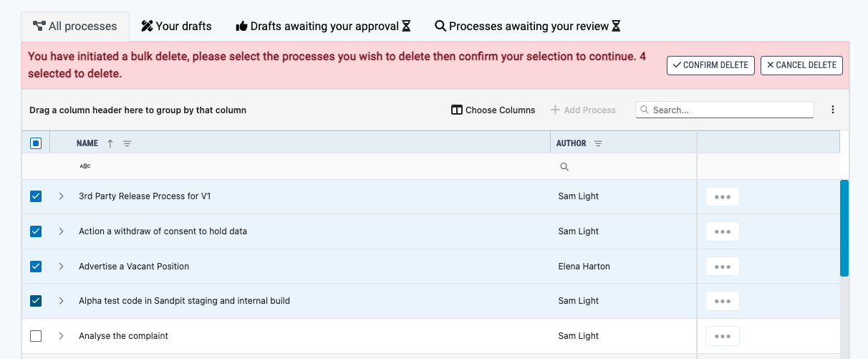The image size is (868, 359).
Task: Click the NAME column header
Action: click(299, 143)
